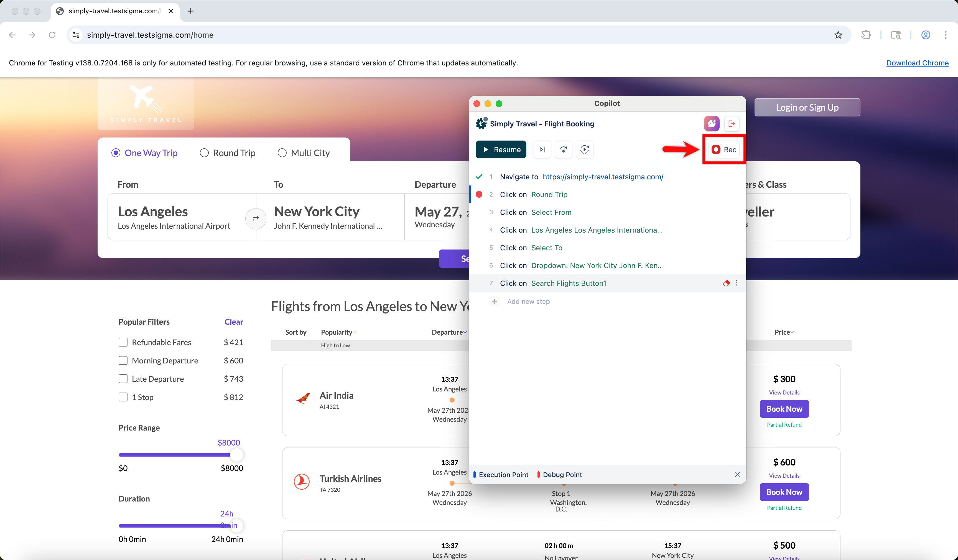Click the red eraser icon on step 7

(726, 283)
